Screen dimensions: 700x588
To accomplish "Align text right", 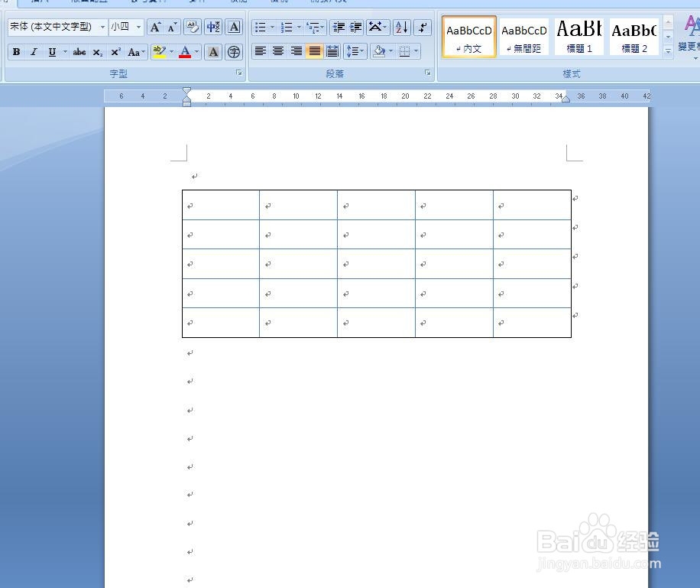I will 296,51.
